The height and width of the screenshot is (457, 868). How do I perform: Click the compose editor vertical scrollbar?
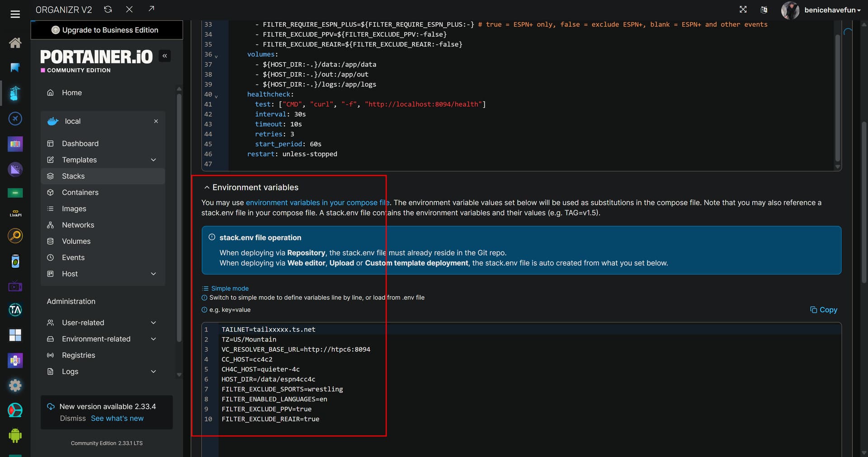[837, 97]
